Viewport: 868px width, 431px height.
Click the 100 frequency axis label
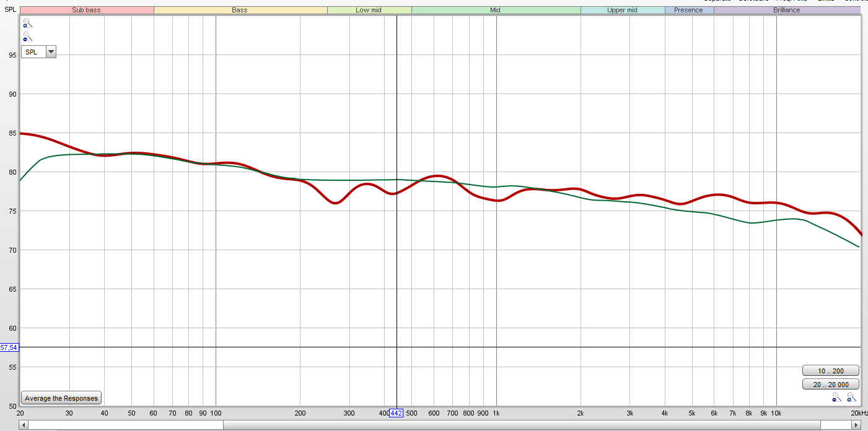216,413
